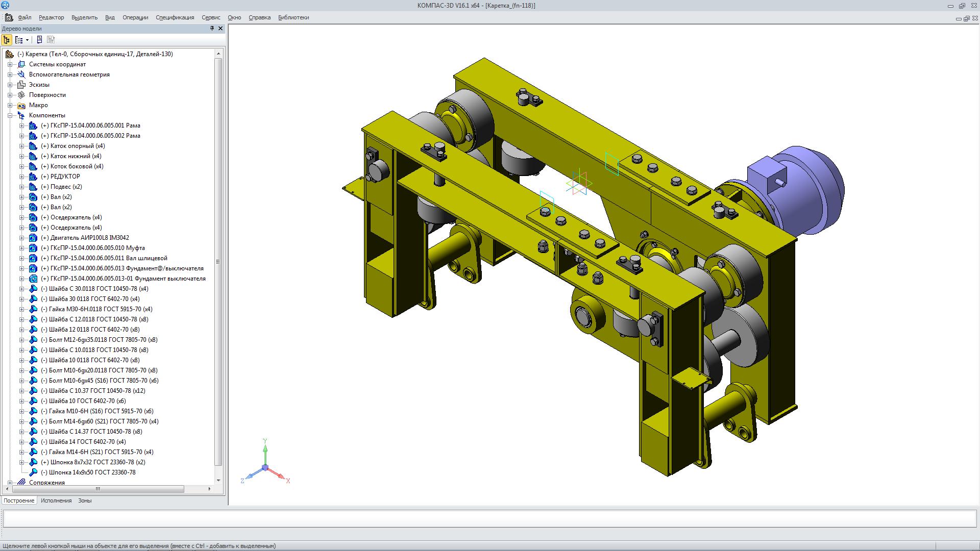This screenshot has height=551, width=980.
Task: Expand the Двигатель АИР100L8 IM3042 node
Action: click(22, 238)
